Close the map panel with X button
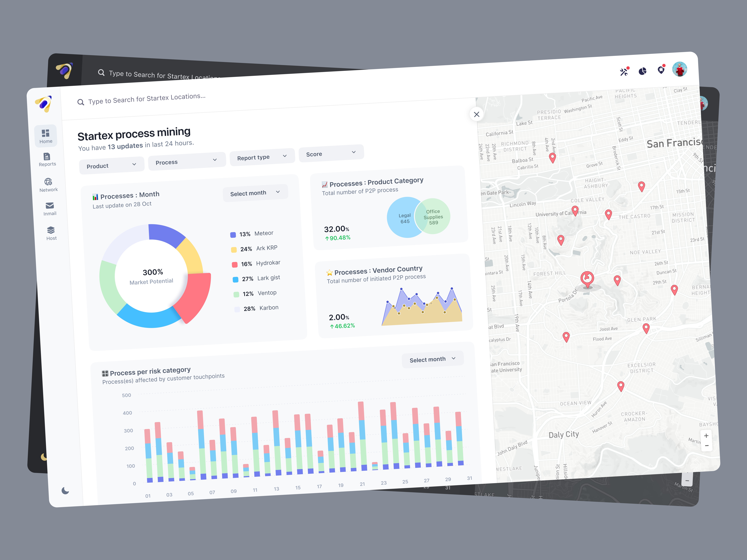The height and width of the screenshot is (560, 747). [476, 114]
